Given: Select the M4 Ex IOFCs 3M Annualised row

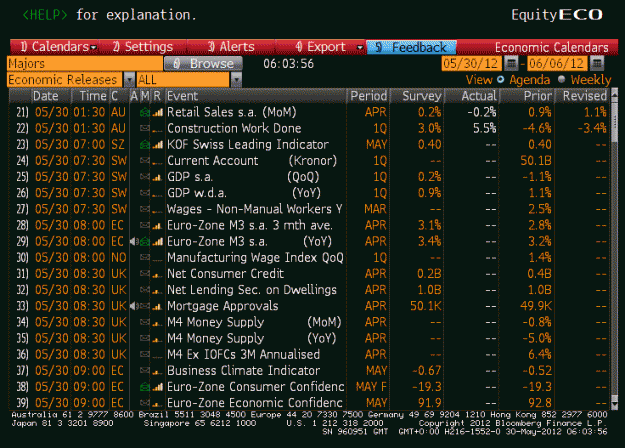Looking at the screenshot, I should (x=309, y=354).
